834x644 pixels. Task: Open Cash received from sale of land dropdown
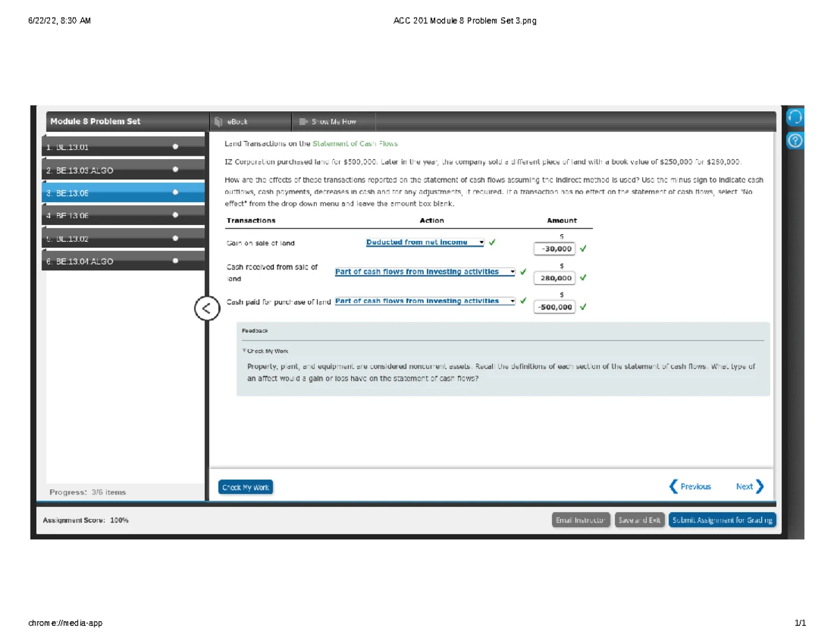425,272
